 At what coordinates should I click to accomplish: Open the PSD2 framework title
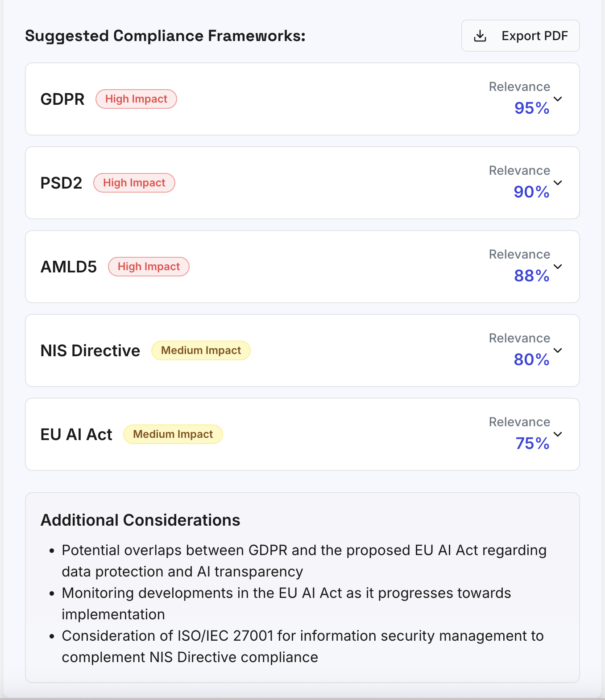point(61,183)
